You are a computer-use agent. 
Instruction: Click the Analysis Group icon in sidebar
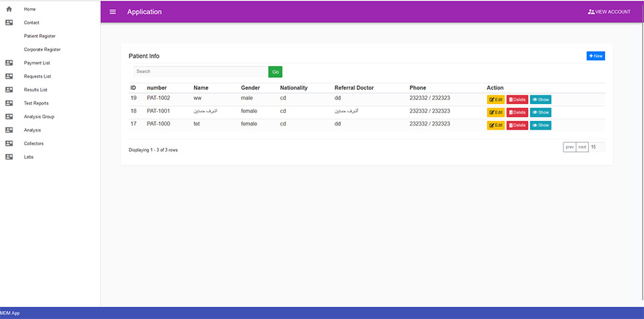pyautogui.click(x=9, y=117)
